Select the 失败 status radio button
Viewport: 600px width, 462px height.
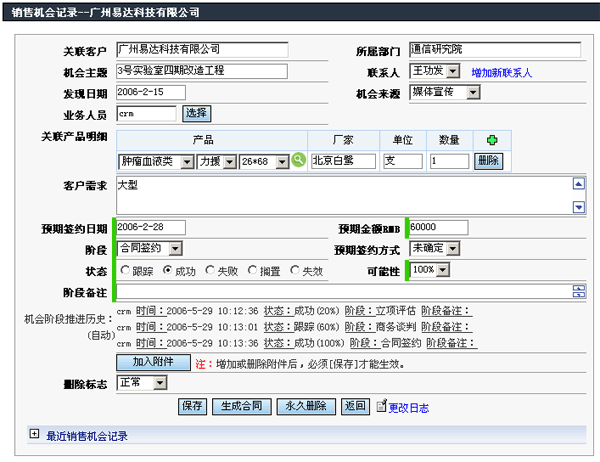(x=210, y=270)
